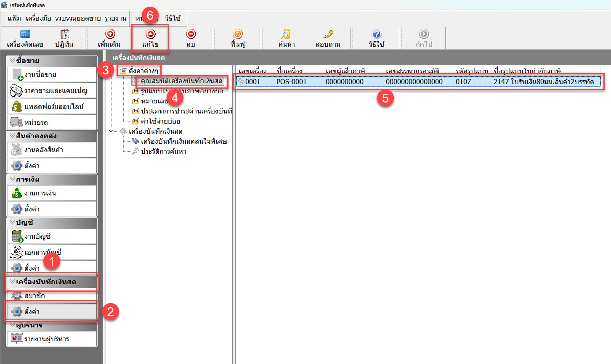Image resolution: width=611 pixels, height=364 pixels.
Task: Open the ค้นหา search tool
Action: click(x=286, y=34)
